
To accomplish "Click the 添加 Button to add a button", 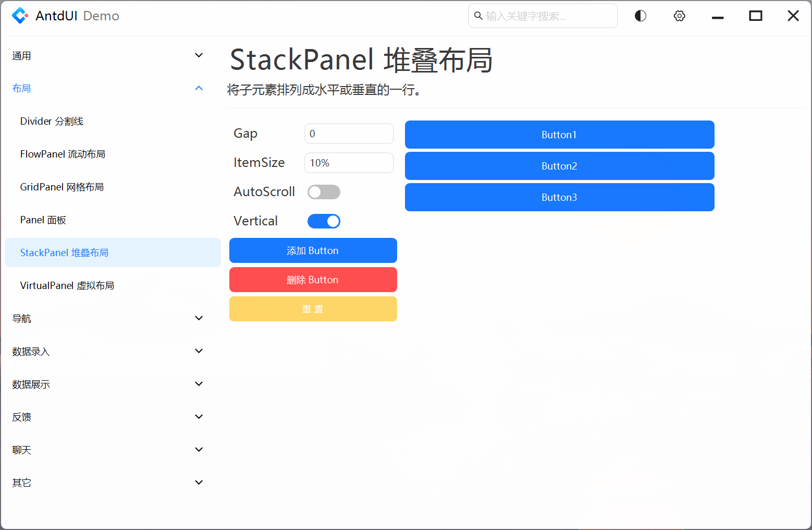I will pyautogui.click(x=313, y=250).
